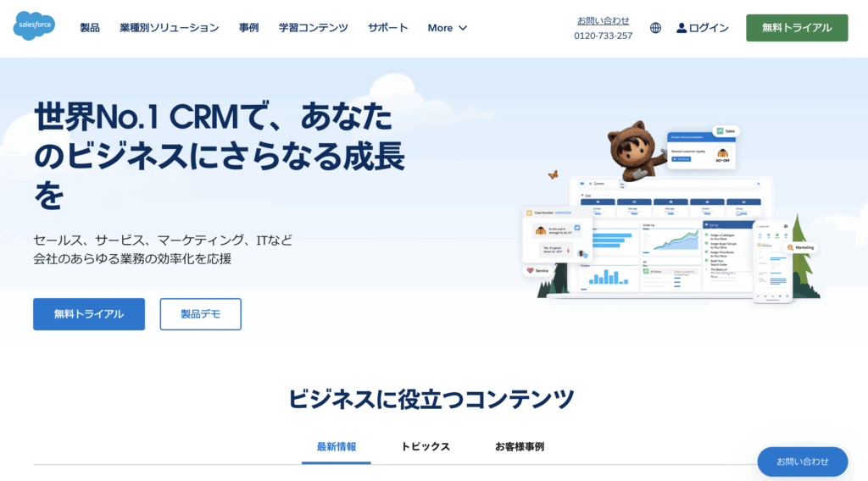Expand the 業種別ソリューション menu
868x481 pixels.
[x=169, y=28]
